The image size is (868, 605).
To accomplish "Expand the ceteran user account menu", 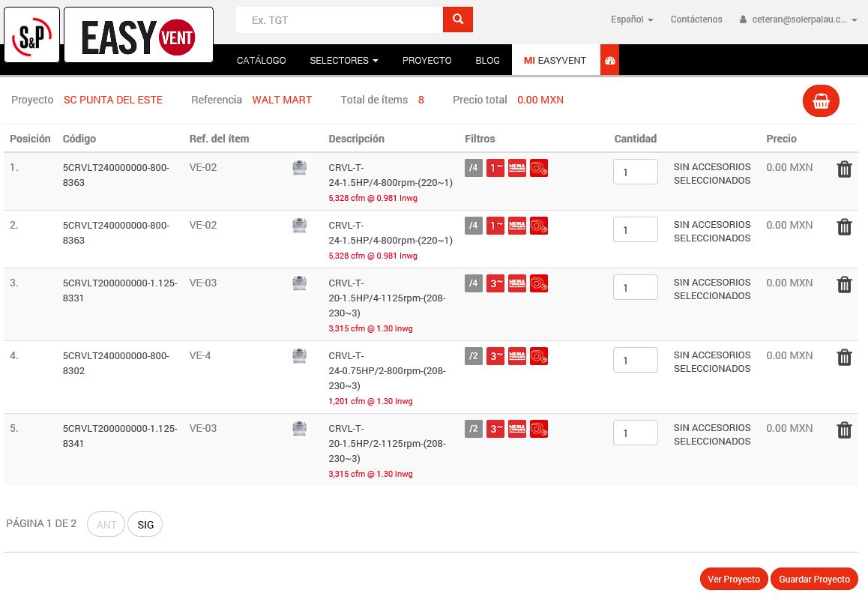I will [x=798, y=19].
